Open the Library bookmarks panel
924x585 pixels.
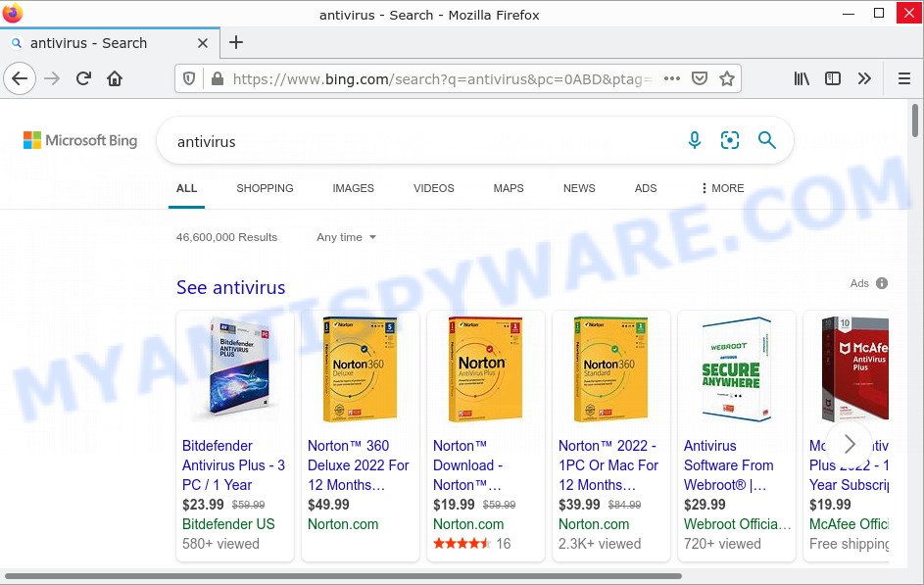802,78
